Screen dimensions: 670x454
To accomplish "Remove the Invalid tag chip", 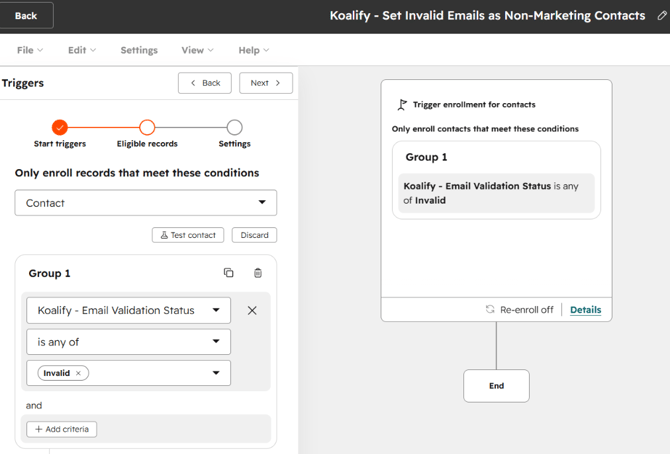I will [x=78, y=373].
